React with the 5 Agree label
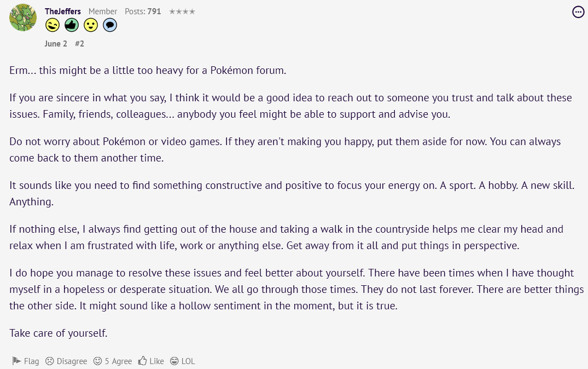Viewport: 588px width, 369px height. (118, 361)
